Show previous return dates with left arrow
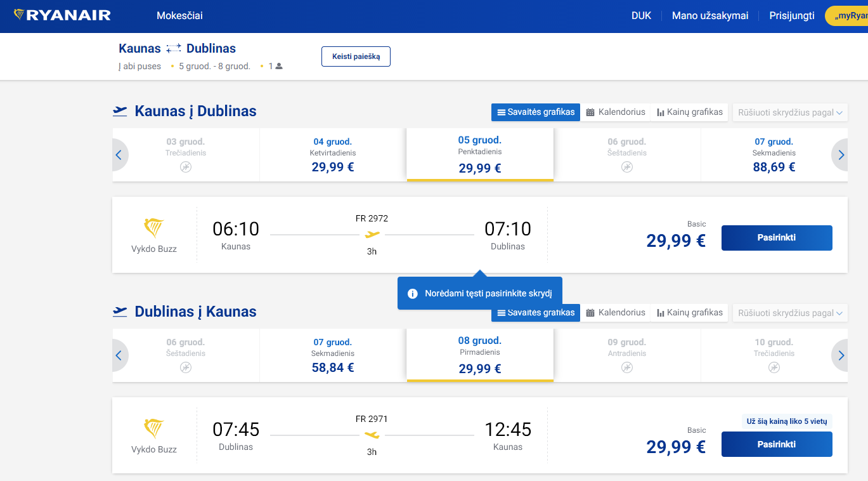The height and width of the screenshot is (481, 868). tap(119, 355)
